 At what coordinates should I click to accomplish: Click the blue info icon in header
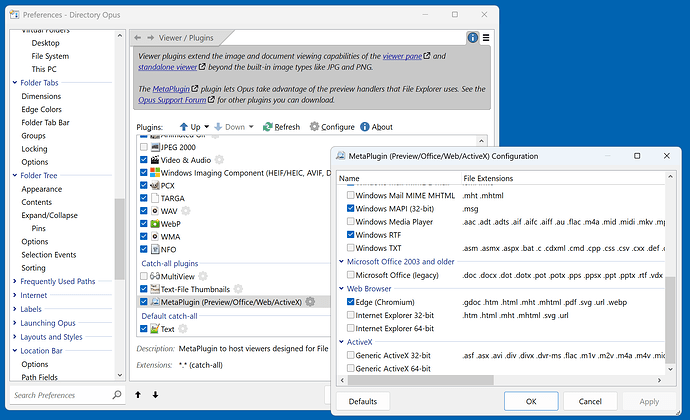tap(473, 38)
